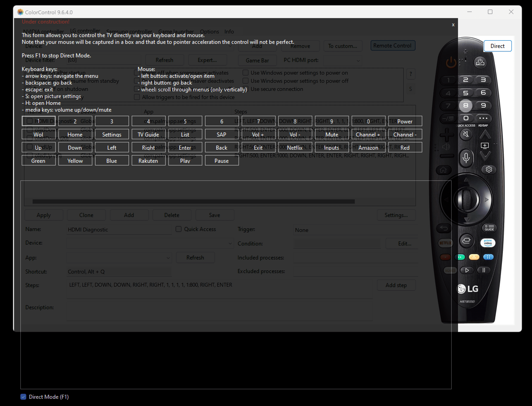
Task: Click the blue color button on the remote
Action: click(488, 257)
